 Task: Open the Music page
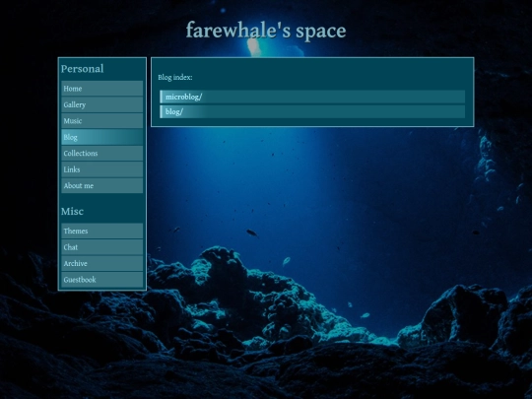click(102, 121)
